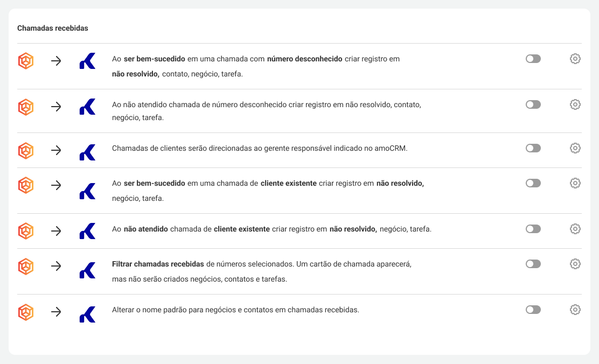599x364 pixels.
Task: Click gear for unanswered existing client call rule
Action: pos(575,229)
